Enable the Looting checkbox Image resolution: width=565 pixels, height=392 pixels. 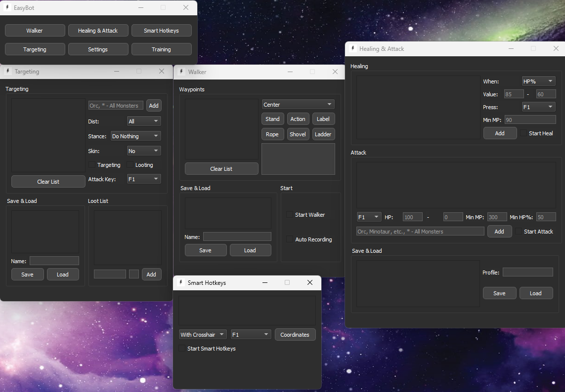click(x=131, y=165)
